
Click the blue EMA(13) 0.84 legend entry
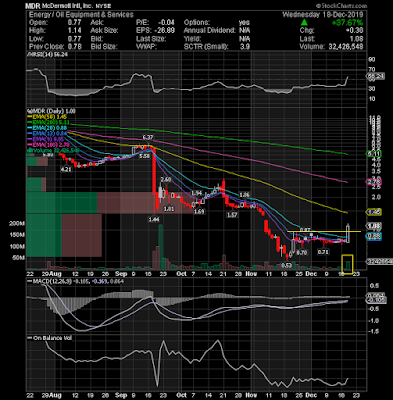click(x=47, y=133)
